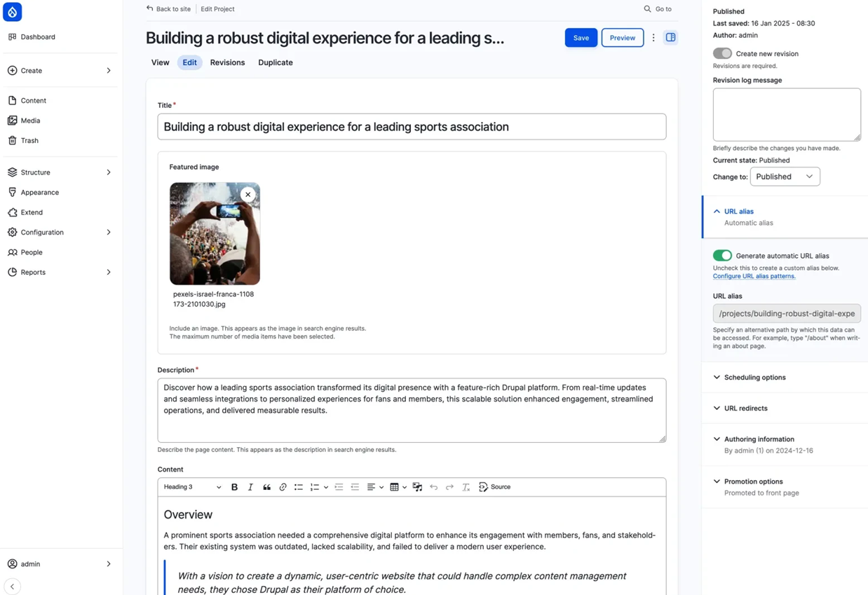The width and height of the screenshot is (868, 595).
Task: Click the URL alias path field
Action: (787, 313)
